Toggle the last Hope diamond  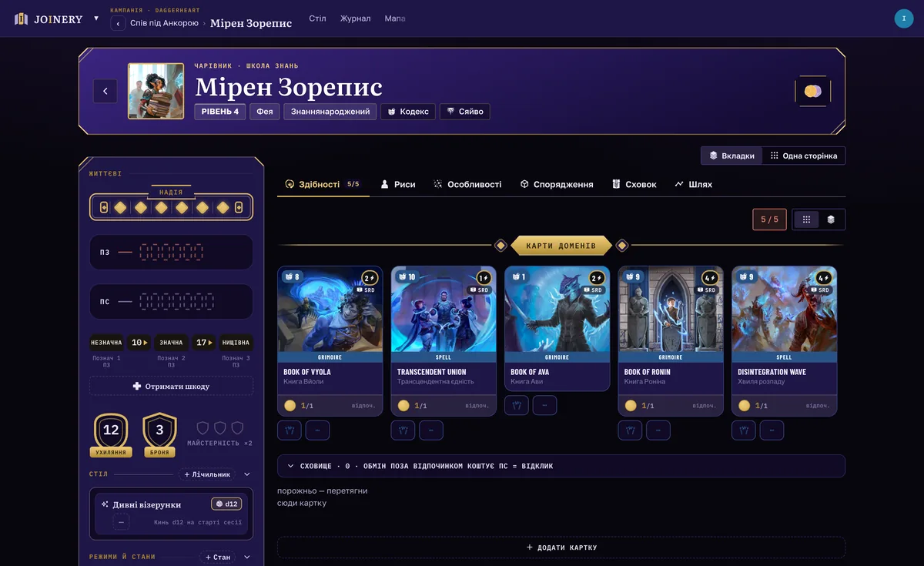point(223,208)
